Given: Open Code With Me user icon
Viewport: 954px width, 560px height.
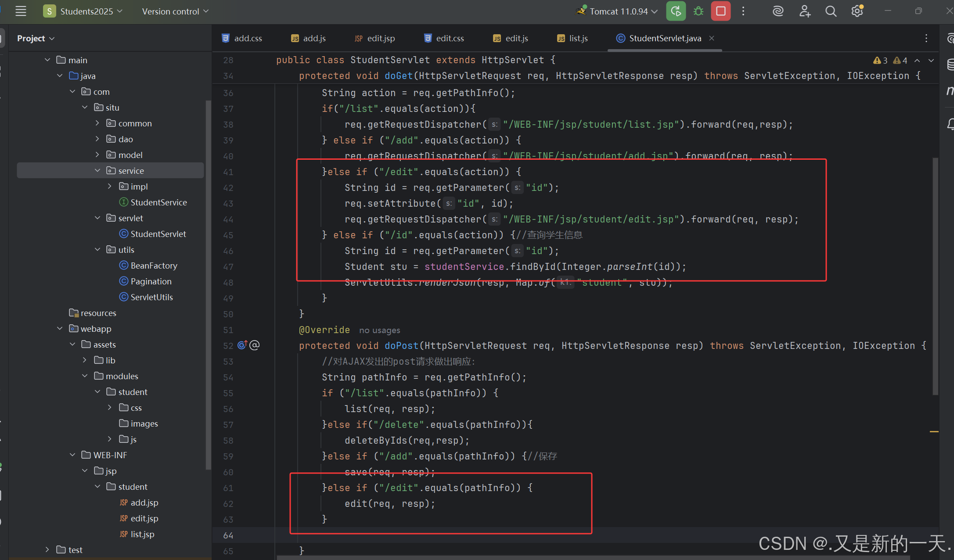Looking at the screenshot, I should tap(804, 11).
